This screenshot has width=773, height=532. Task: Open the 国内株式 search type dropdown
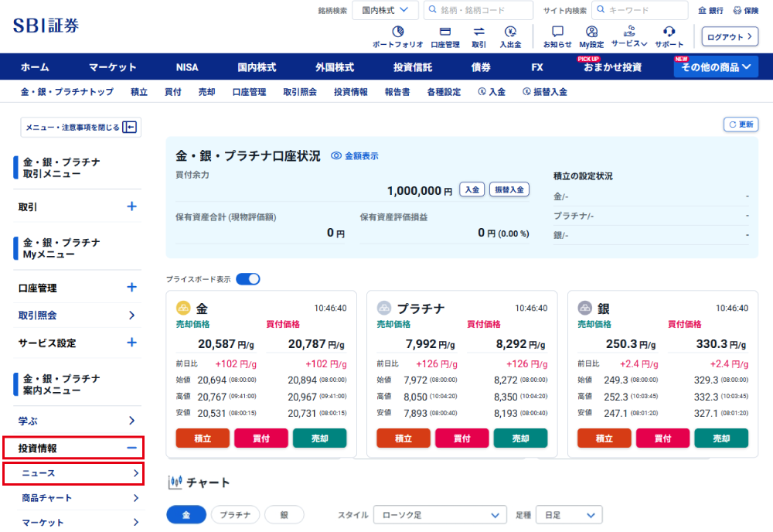pyautogui.click(x=385, y=10)
